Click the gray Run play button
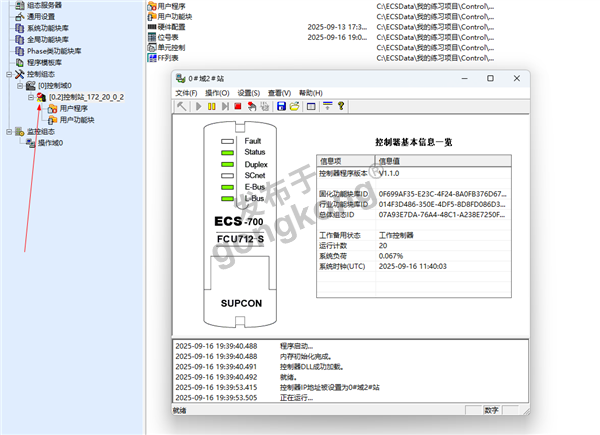The height and width of the screenshot is (435, 600). [198, 106]
